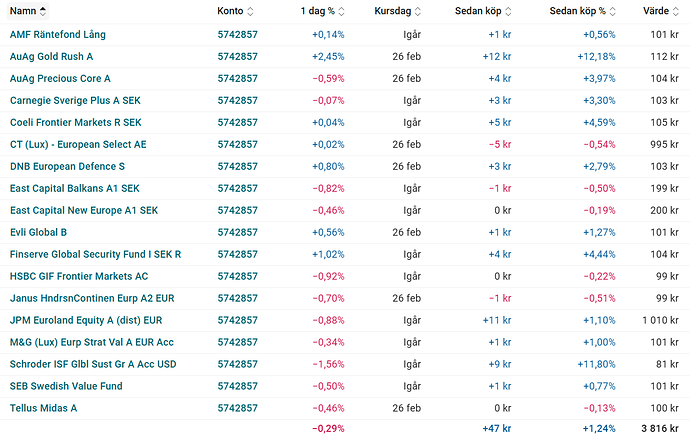This screenshot has height=438, width=690.
Task: Click the Konto column header label
Action: [230, 11]
